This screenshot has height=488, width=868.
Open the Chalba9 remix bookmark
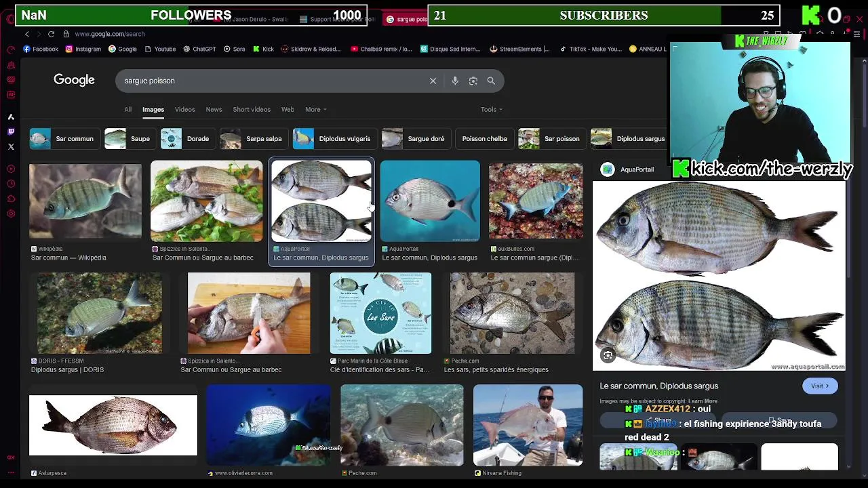(x=381, y=49)
